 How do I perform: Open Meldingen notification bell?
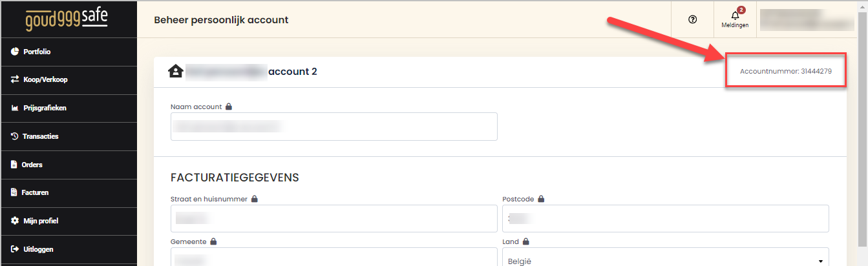(735, 19)
